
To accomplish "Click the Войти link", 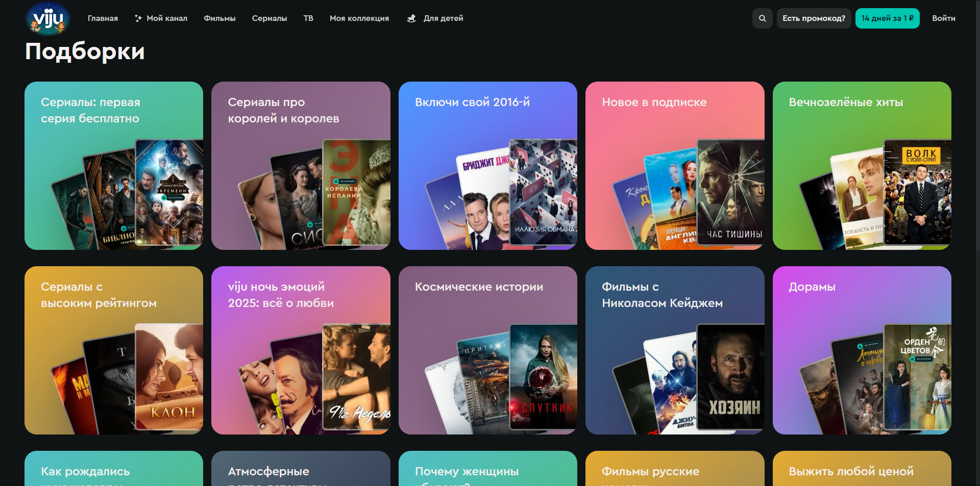I will tap(943, 18).
